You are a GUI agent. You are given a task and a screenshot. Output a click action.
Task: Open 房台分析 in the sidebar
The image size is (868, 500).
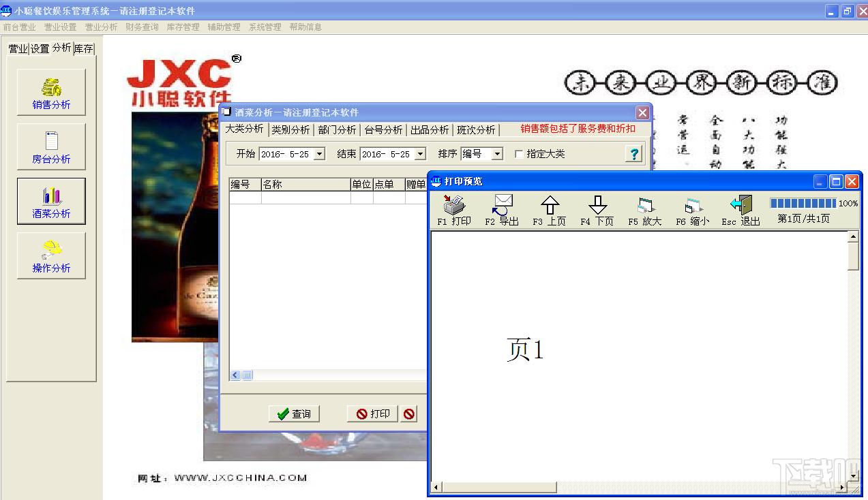tap(51, 147)
